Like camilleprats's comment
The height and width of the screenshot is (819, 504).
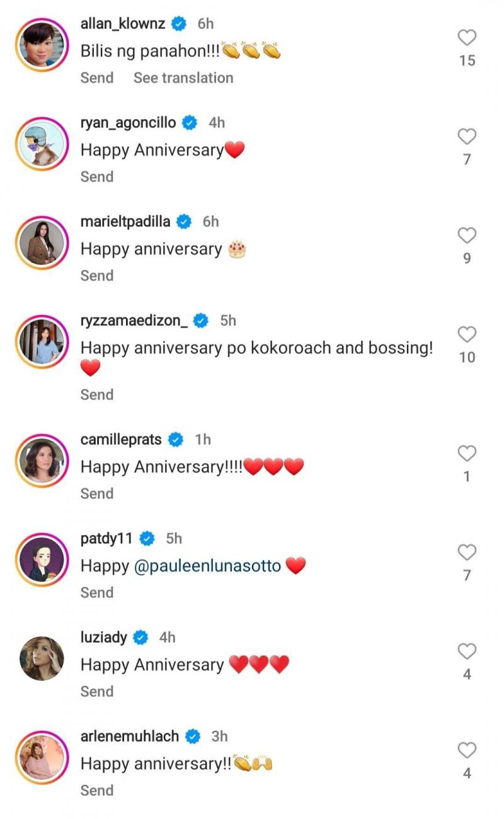(x=467, y=453)
